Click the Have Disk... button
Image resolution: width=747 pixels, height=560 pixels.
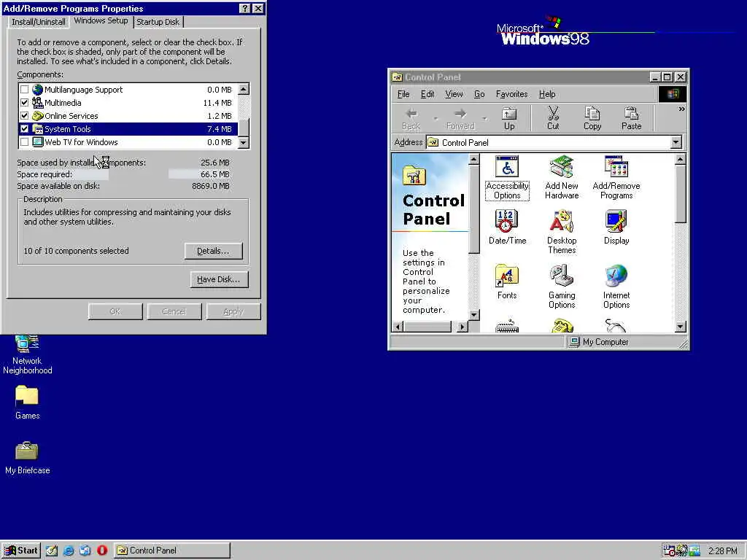(x=219, y=279)
